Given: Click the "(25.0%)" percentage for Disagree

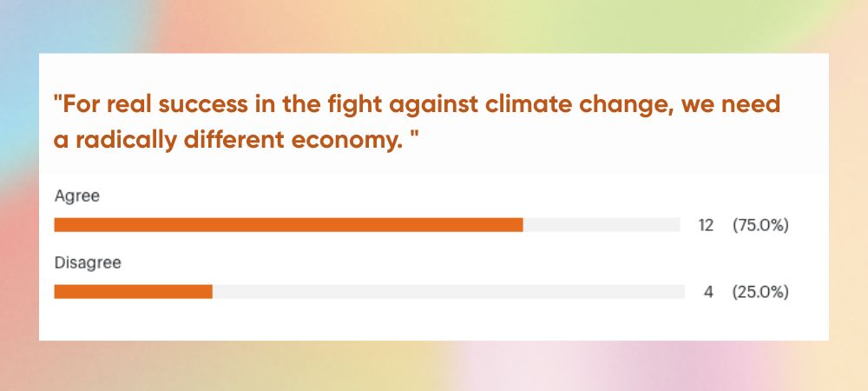Looking at the screenshot, I should click(760, 293).
